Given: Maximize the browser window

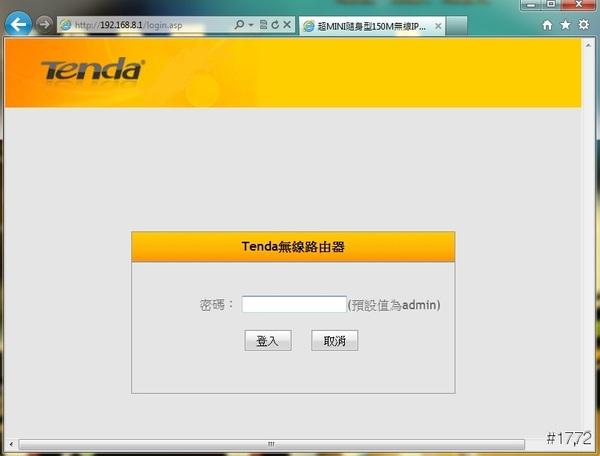Looking at the screenshot, I should click(551, 5).
